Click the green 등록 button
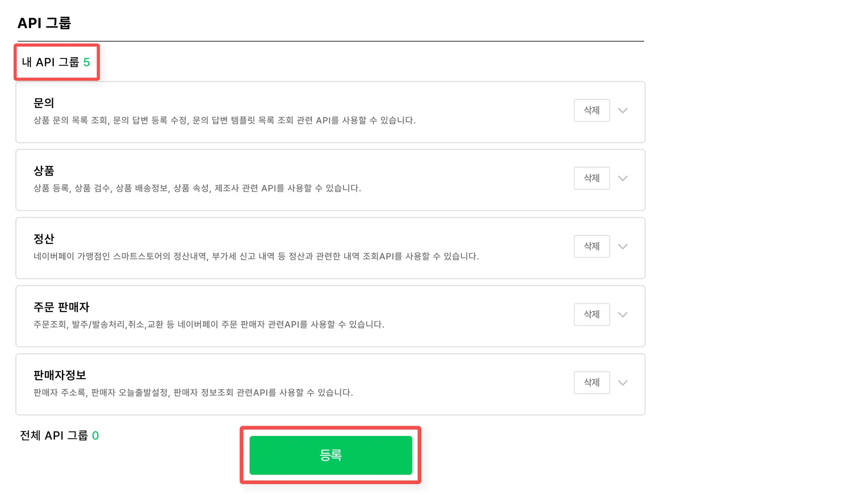Viewport: 868px width, 494px height. [331, 455]
